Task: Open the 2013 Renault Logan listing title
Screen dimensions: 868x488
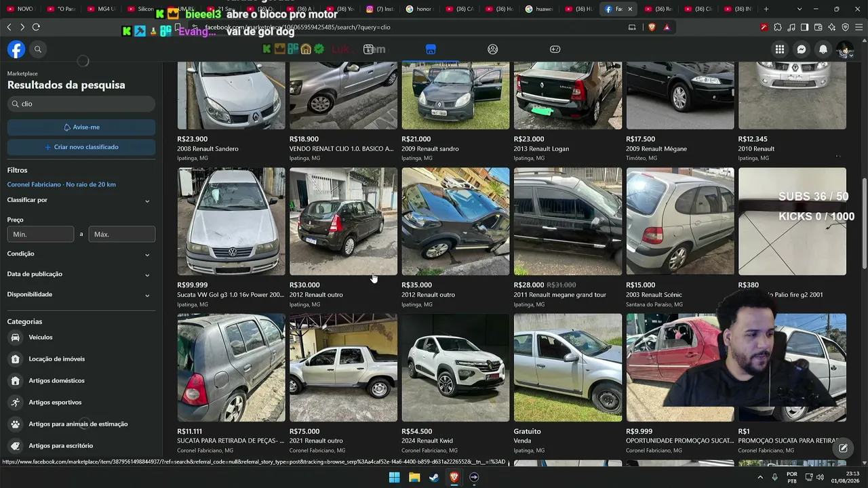Action: tap(541, 149)
